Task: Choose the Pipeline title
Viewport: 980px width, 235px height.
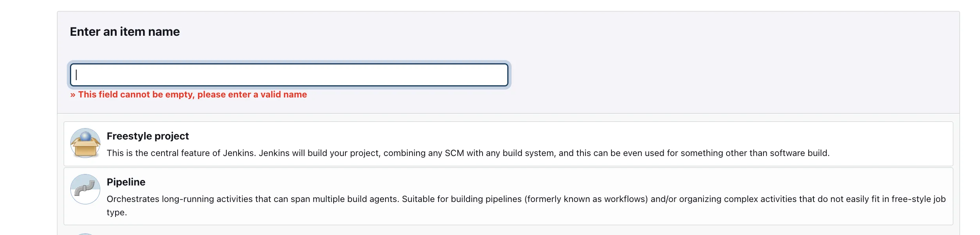Action: (126, 182)
